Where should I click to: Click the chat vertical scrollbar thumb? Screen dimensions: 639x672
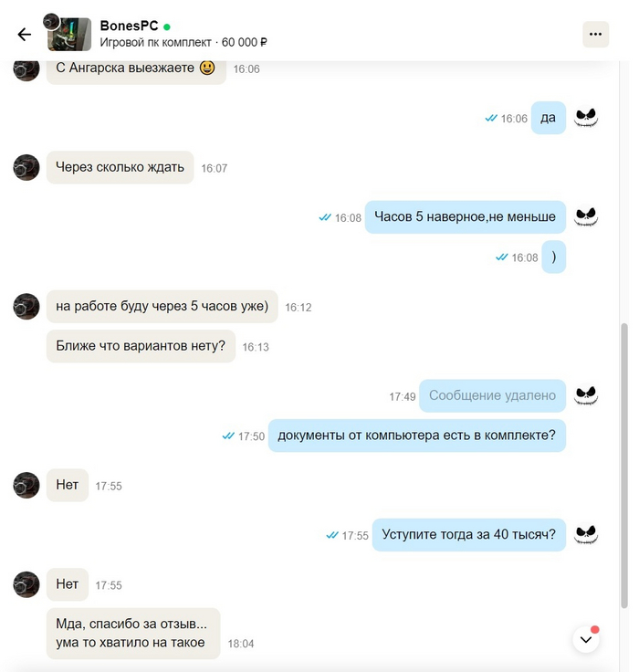click(624, 465)
